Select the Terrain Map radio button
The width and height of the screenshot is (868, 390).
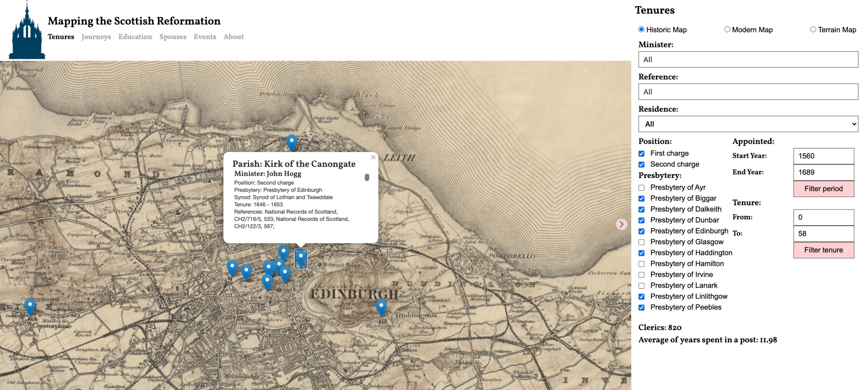click(813, 29)
